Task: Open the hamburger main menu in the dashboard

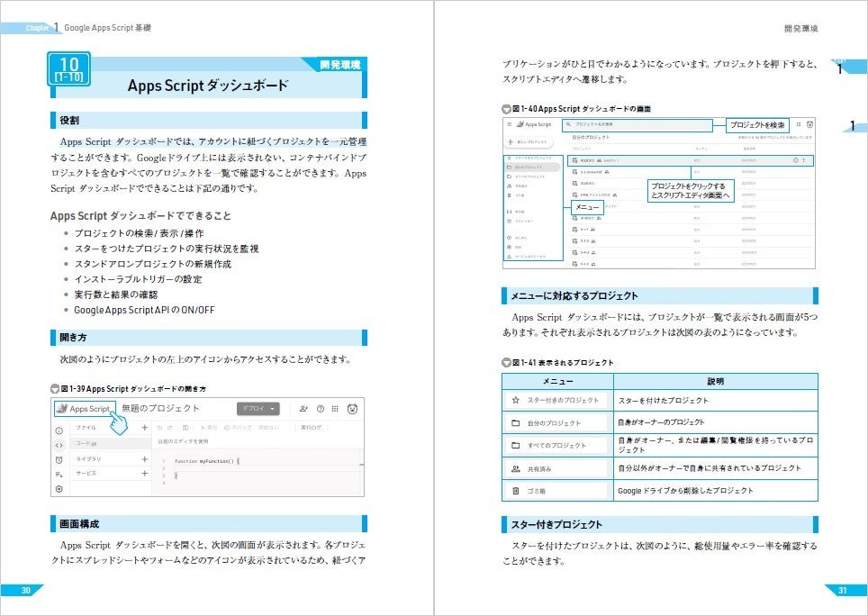Action: pos(510,124)
